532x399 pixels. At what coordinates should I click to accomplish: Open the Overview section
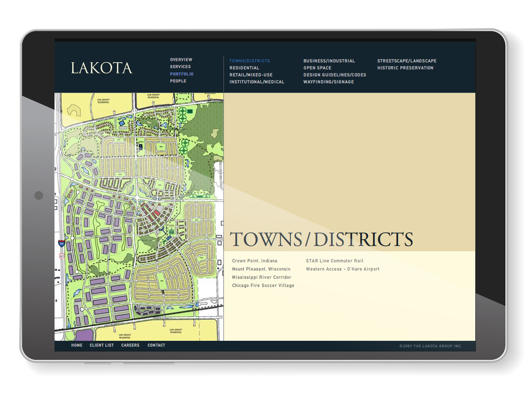(x=181, y=60)
